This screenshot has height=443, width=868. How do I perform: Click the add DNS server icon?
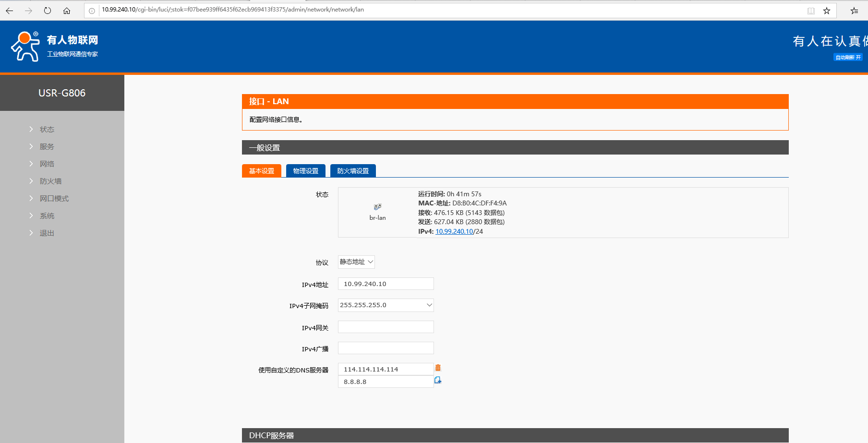438,381
